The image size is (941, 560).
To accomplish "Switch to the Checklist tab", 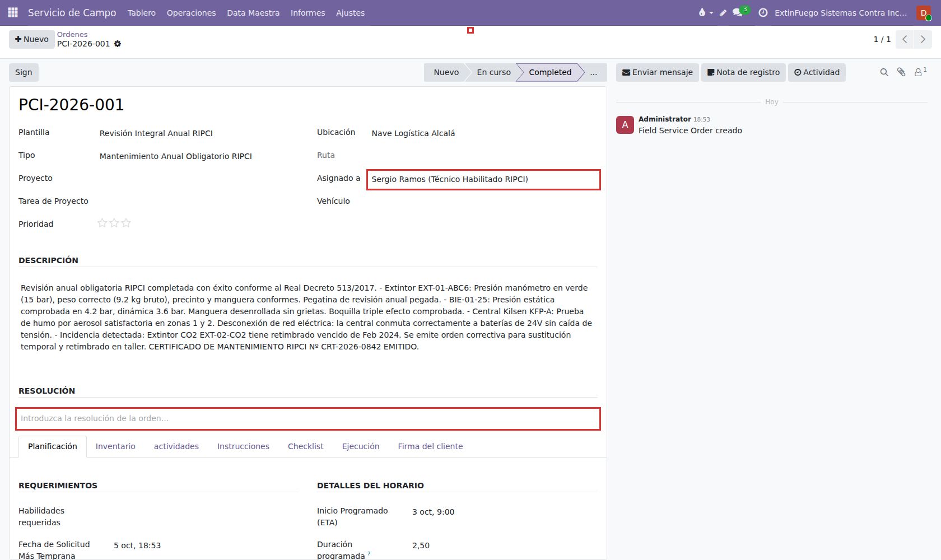I will (x=305, y=446).
